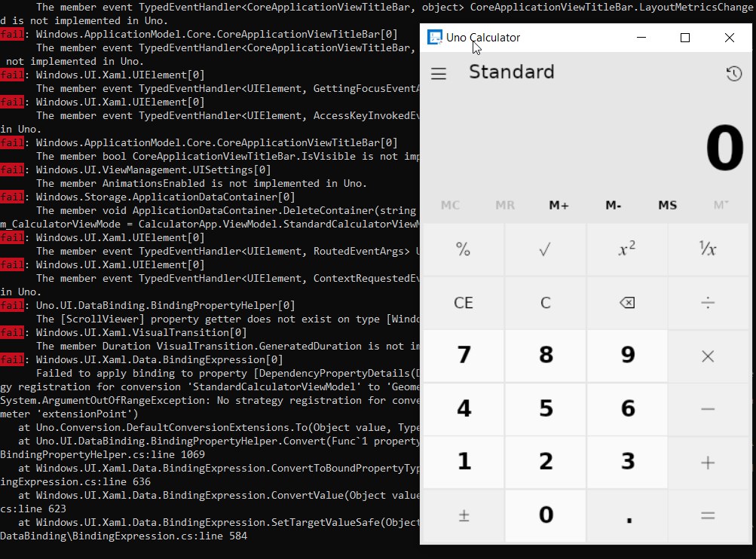Click the multiply operator key

pos(708,356)
